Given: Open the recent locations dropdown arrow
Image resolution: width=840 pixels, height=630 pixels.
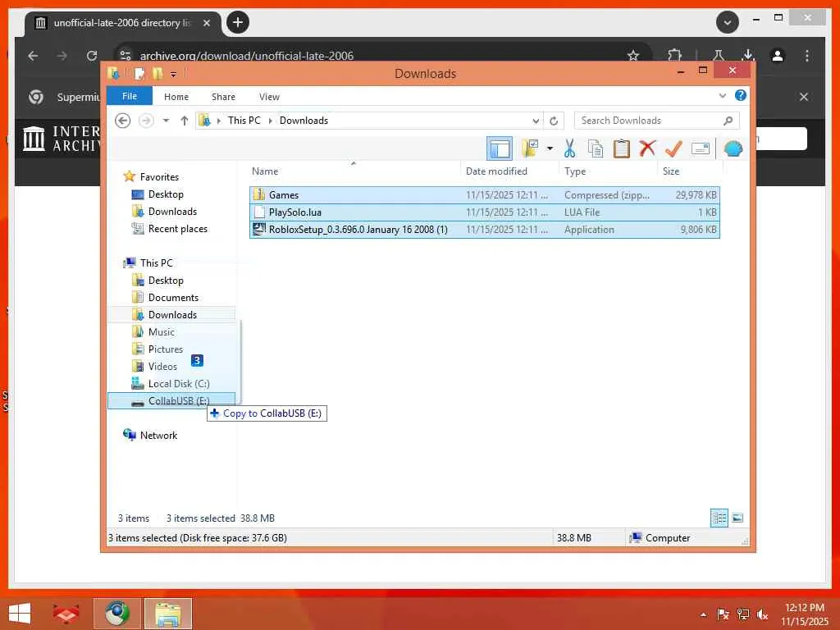Looking at the screenshot, I should point(166,121).
